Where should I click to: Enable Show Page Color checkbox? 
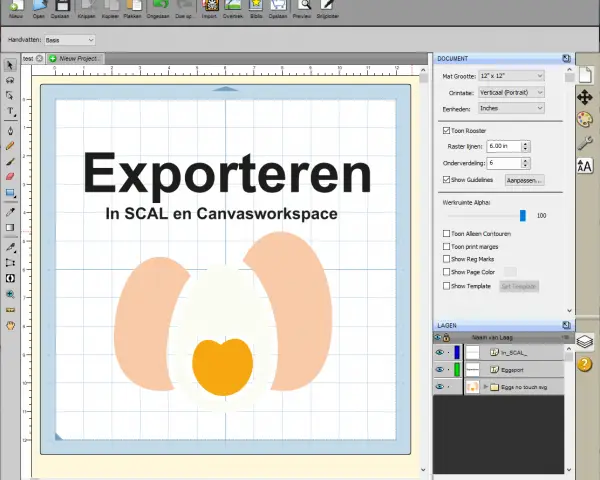coord(446,272)
